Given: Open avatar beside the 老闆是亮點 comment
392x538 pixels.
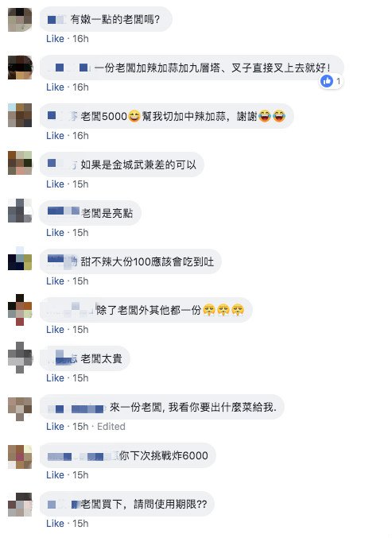Looking at the screenshot, I should pos(20,211).
